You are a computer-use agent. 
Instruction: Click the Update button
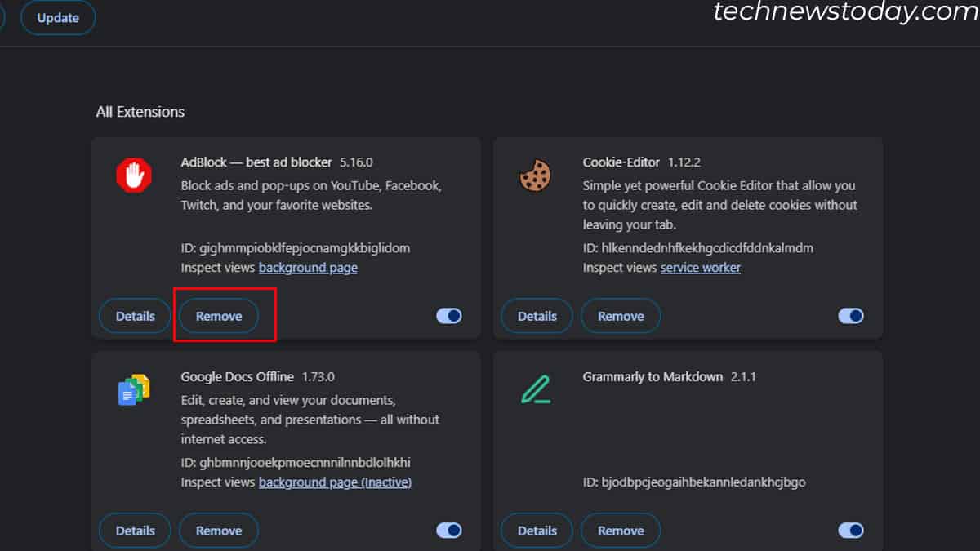coord(57,17)
